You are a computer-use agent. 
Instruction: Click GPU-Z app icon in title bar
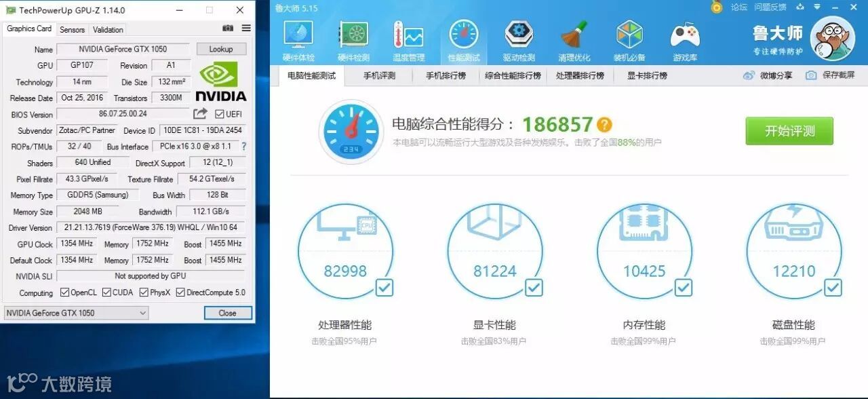(x=9, y=10)
